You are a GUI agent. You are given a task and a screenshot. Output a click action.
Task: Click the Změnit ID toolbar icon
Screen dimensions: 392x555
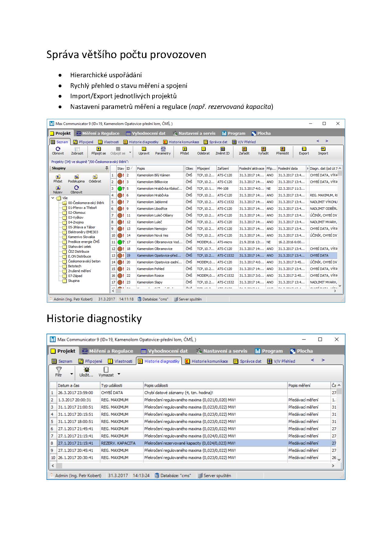pos(222,151)
